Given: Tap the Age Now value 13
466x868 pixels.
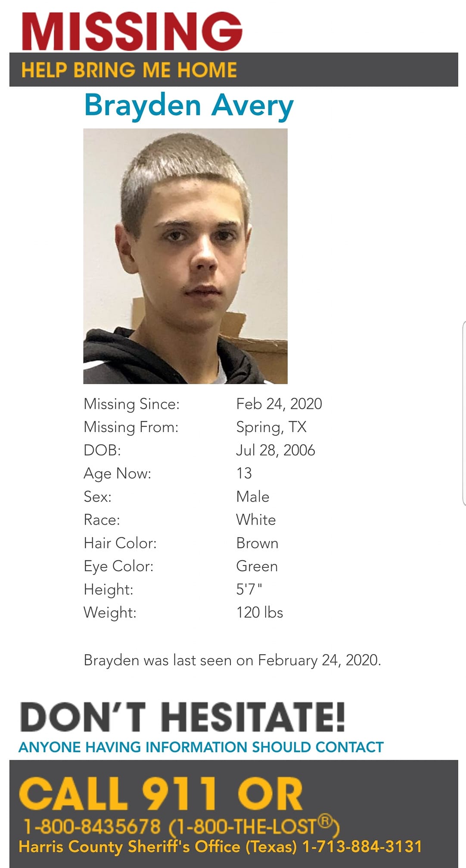Looking at the screenshot, I should 244,473.
